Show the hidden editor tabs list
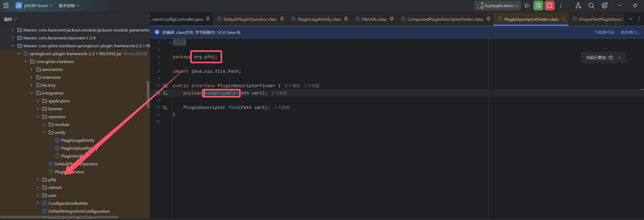The image size is (644, 220). 631,19
